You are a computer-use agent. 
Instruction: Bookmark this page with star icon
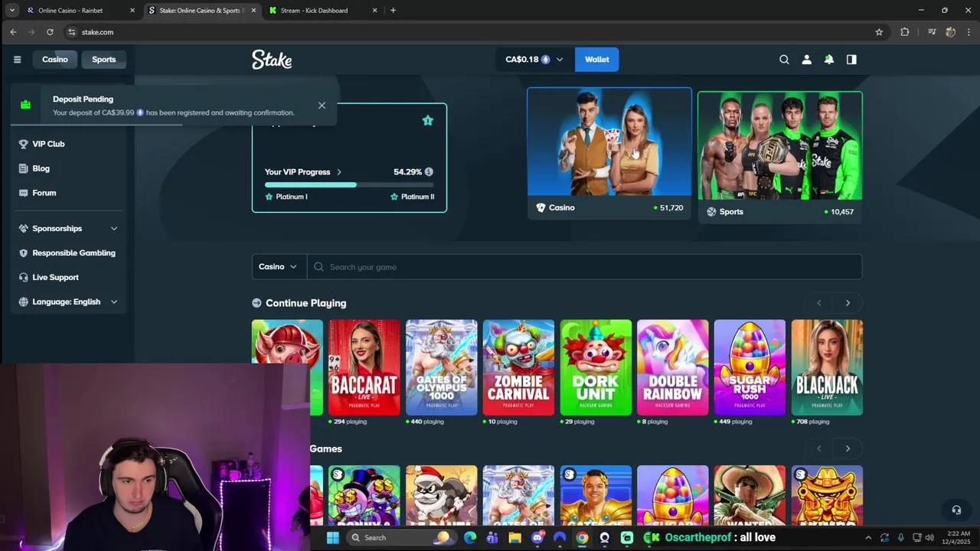879,32
